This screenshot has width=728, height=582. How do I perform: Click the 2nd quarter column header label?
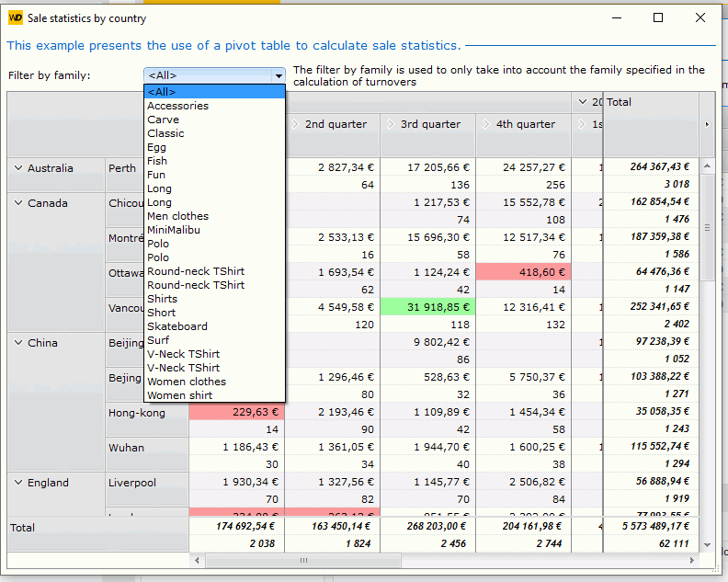pos(336,124)
